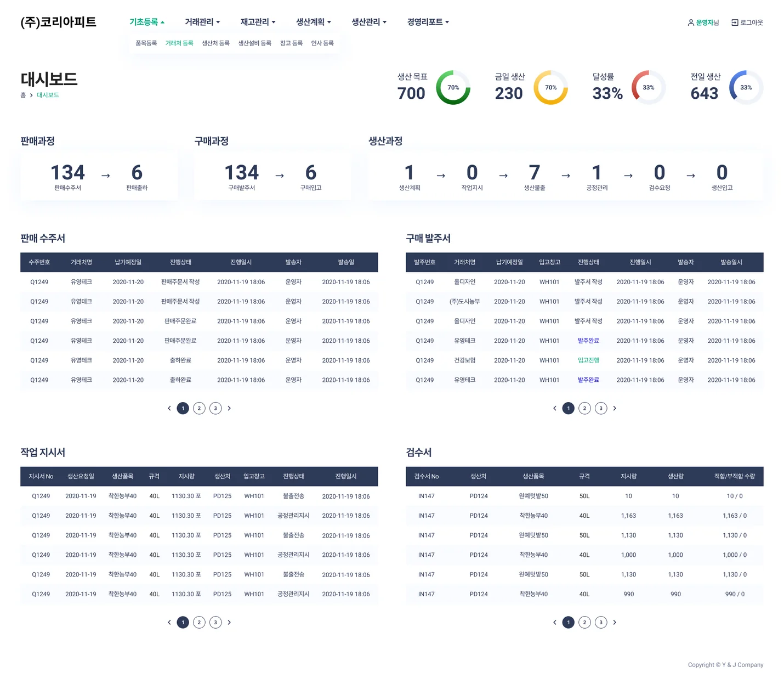Viewport: 784px width, 689px height.
Task: Open the 기초등록 menu
Action: coord(146,22)
